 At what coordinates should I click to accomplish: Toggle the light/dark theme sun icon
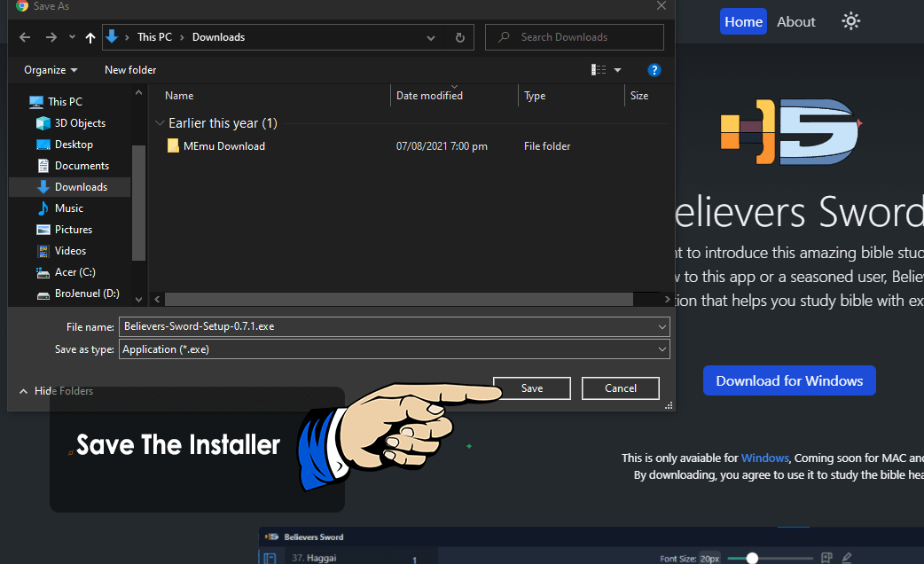pos(851,22)
